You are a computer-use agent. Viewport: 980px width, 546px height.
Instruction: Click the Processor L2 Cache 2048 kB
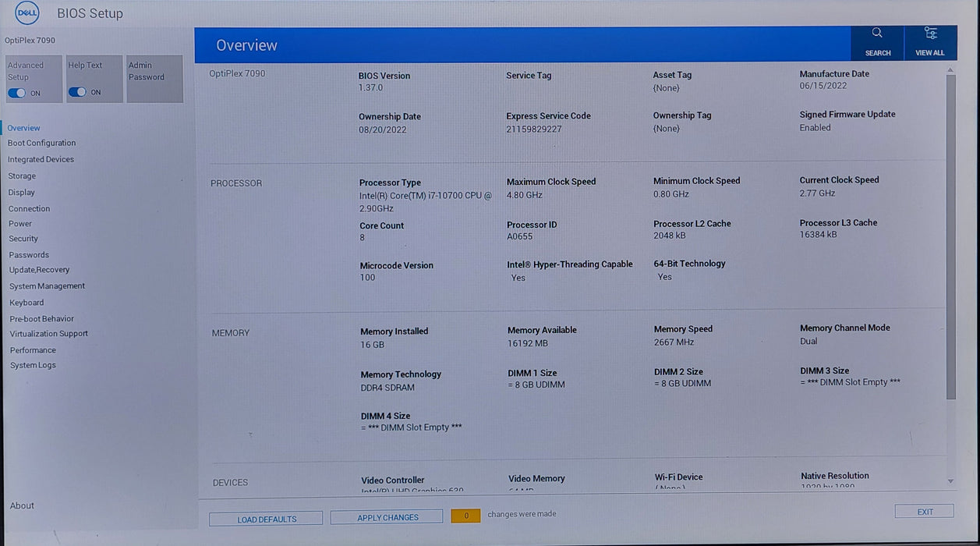click(670, 236)
